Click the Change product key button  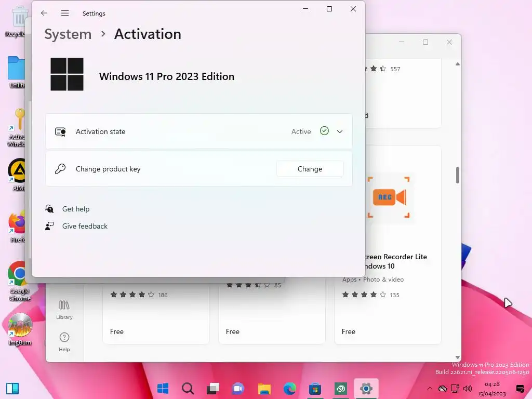point(310,169)
